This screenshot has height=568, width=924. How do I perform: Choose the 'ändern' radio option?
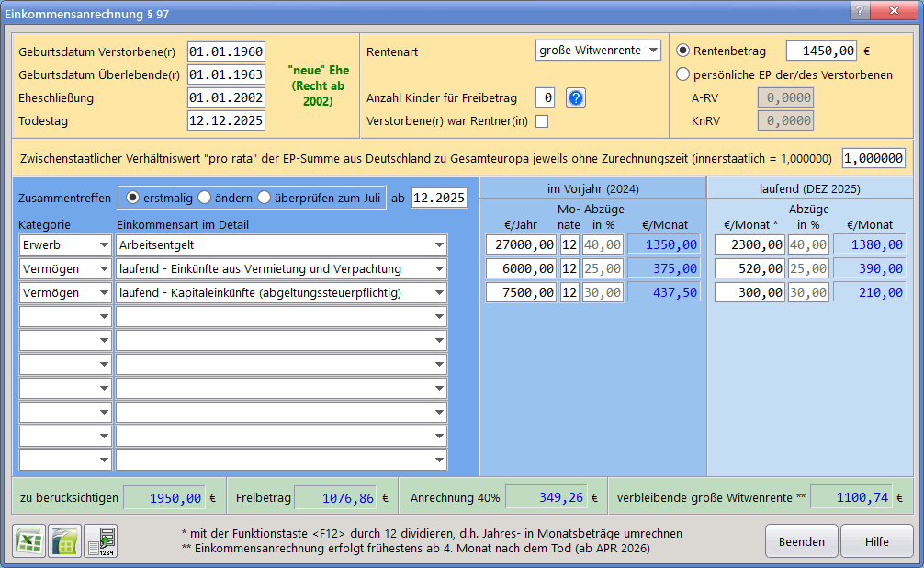pos(205,198)
